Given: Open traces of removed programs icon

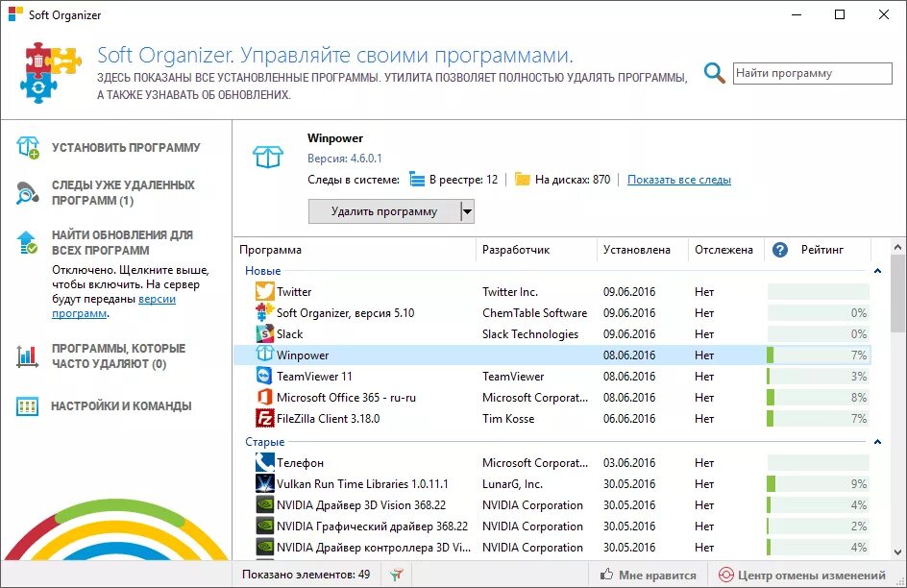Looking at the screenshot, I should 27,192.
